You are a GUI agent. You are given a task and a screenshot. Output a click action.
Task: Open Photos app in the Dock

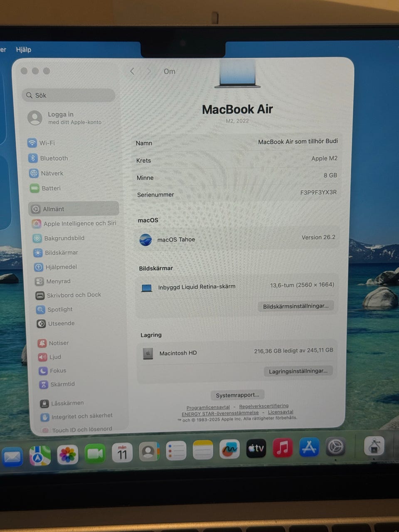pos(68,454)
